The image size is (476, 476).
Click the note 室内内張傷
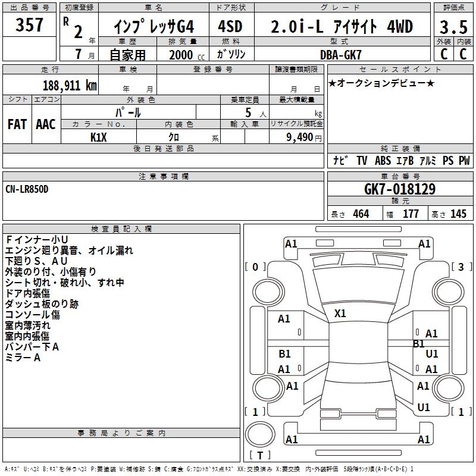click(x=27, y=336)
